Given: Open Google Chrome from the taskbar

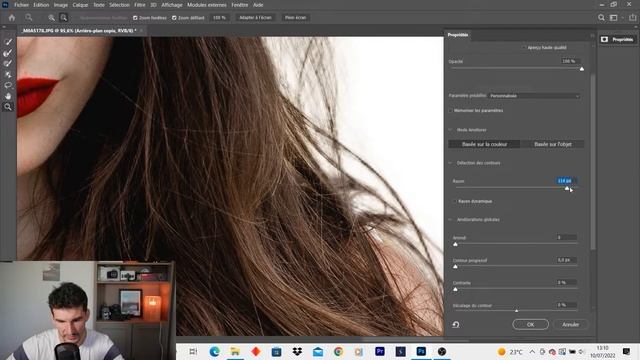Looking at the screenshot, I should (338, 351).
